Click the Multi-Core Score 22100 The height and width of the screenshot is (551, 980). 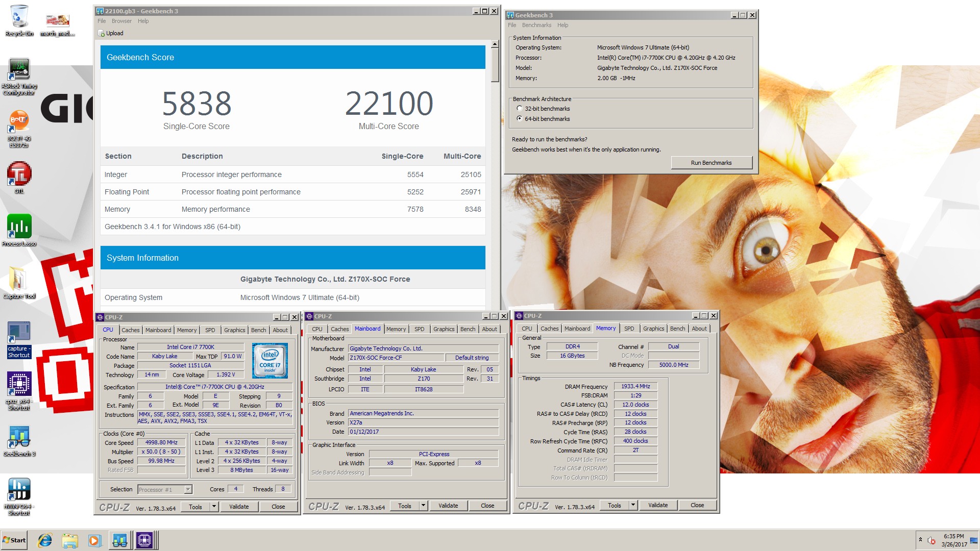(x=389, y=104)
